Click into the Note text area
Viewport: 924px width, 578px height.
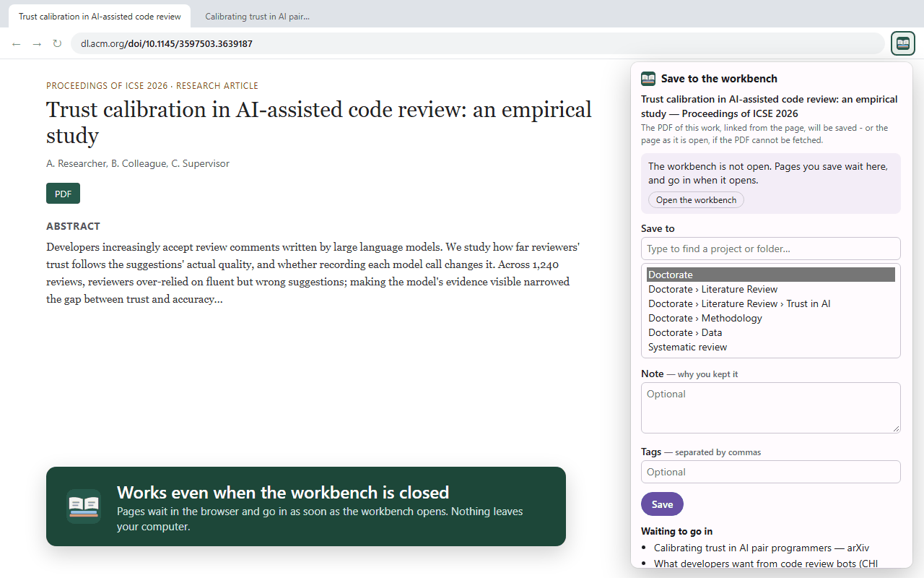pos(771,407)
